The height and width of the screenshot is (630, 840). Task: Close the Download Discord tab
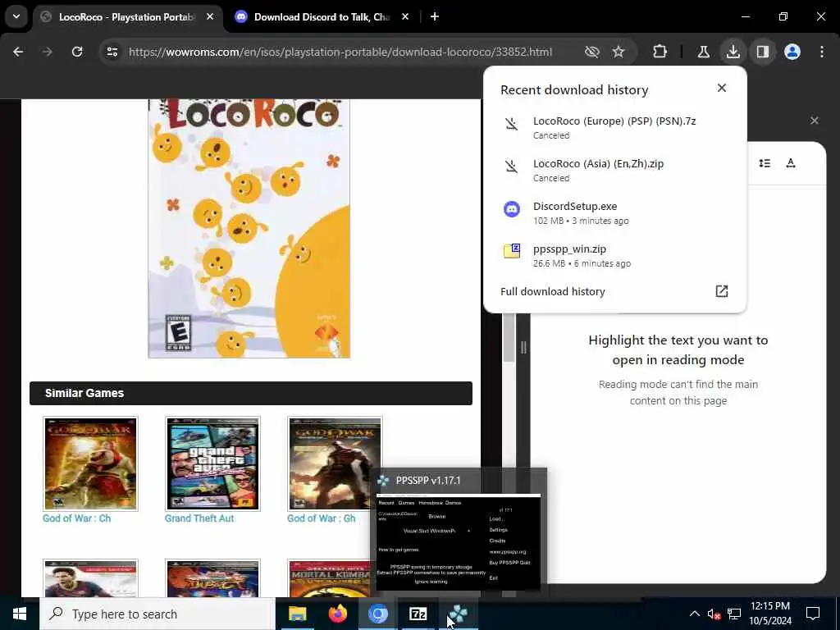point(405,17)
